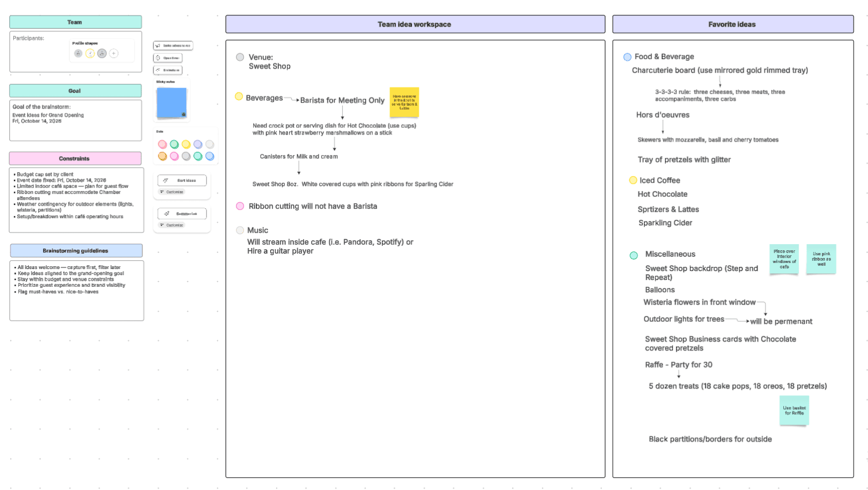Select the 'Use basket for Raffle' sticky

click(794, 410)
